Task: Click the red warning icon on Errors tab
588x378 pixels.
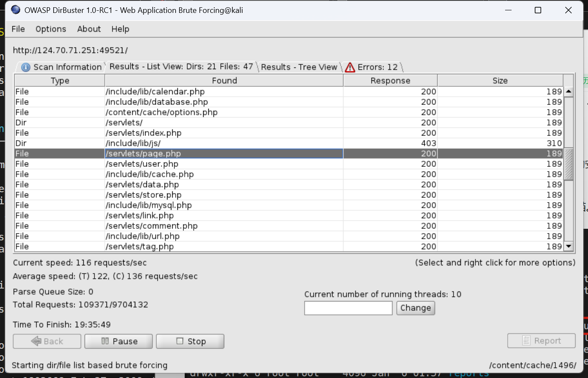Action: (x=350, y=67)
